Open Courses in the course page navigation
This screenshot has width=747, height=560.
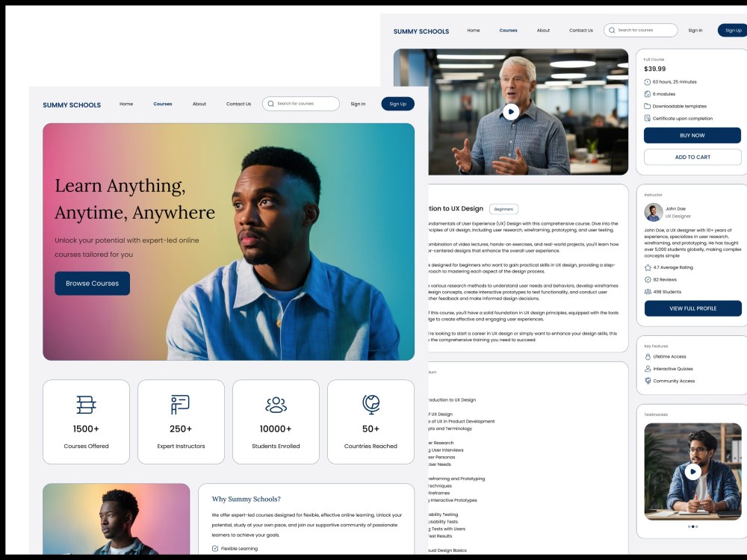(508, 30)
